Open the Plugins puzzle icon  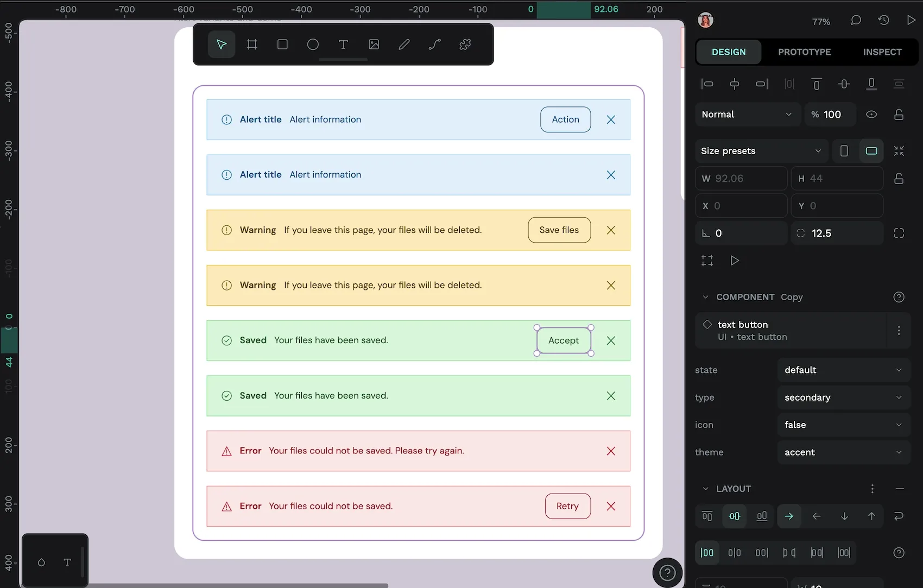465,45
